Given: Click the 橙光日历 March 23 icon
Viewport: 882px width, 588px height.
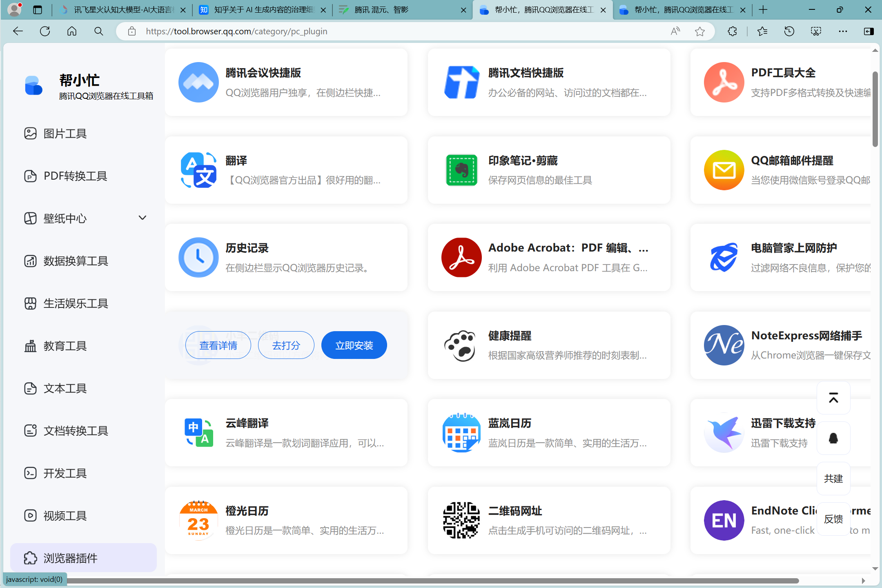Looking at the screenshot, I should [x=198, y=520].
